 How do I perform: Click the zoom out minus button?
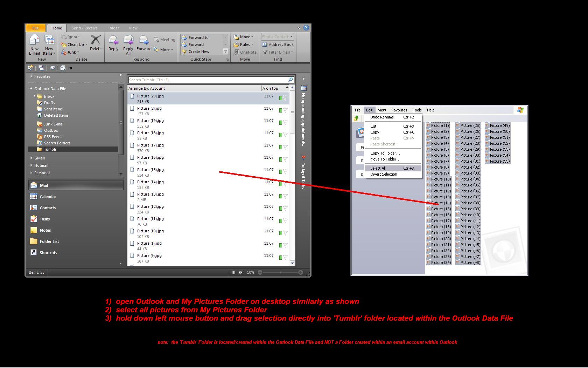(260, 272)
